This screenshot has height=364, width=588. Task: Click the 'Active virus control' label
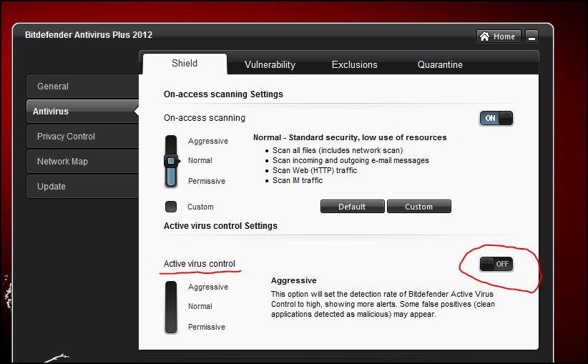pyautogui.click(x=200, y=264)
